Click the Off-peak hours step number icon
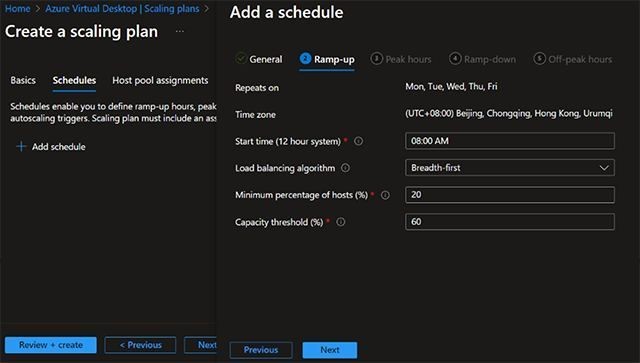640x363 pixels. click(539, 58)
